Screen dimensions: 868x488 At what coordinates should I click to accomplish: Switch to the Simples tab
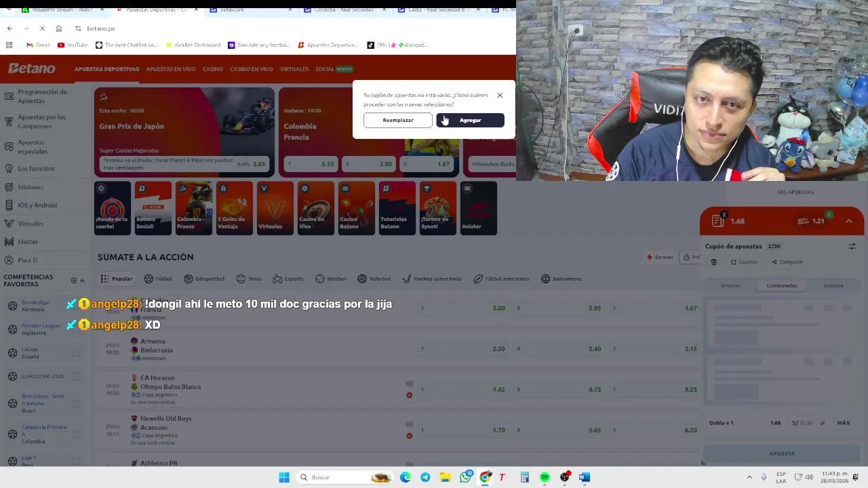(730, 285)
